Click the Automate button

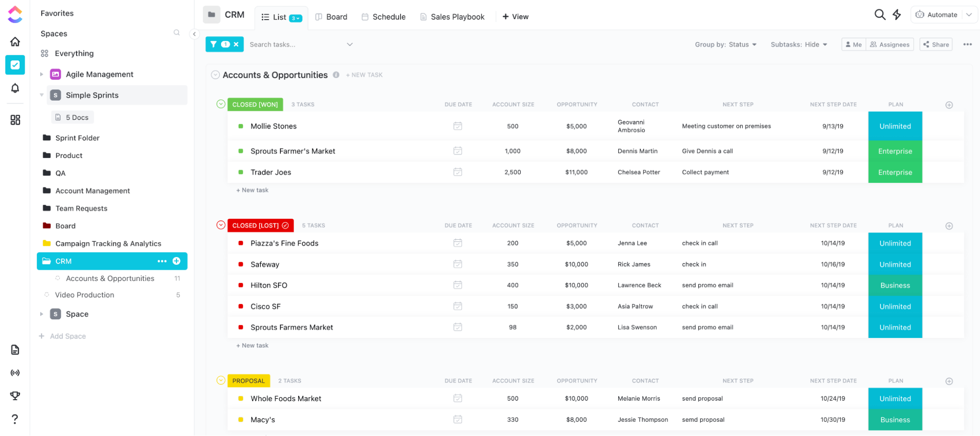[936, 15]
